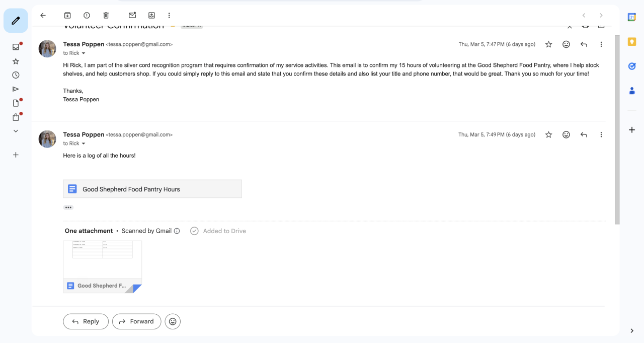Delete this conversation with trash icon
644x343 pixels.
click(106, 16)
